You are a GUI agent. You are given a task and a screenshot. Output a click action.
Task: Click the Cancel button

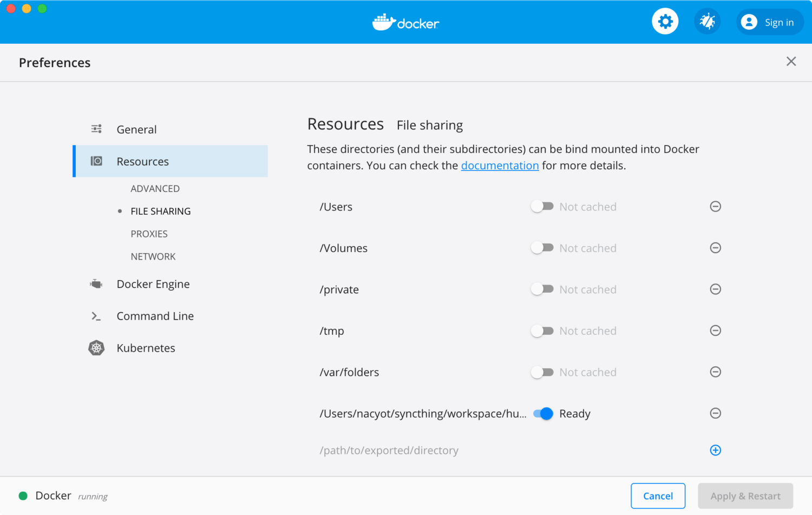click(x=658, y=496)
